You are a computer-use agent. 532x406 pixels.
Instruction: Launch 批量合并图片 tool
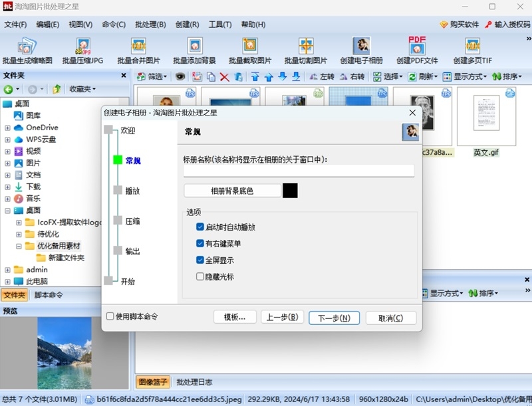pos(138,51)
